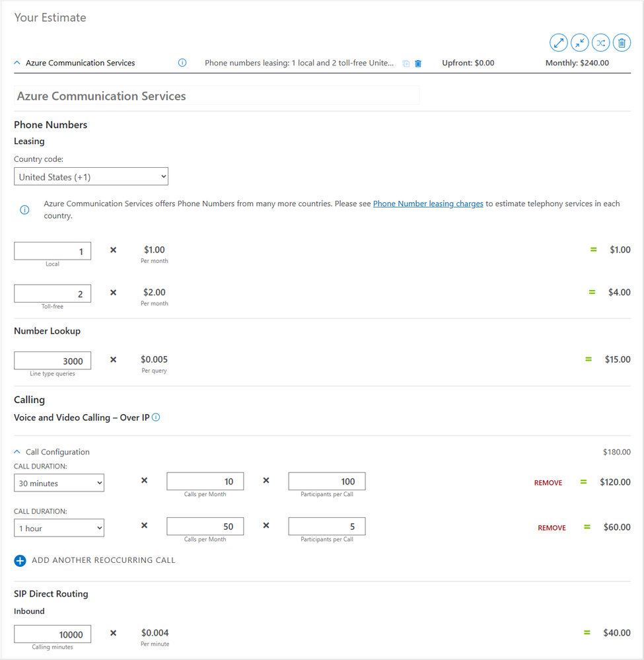Click the blue plus icon to add another reoccurring call
The height and width of the screenshot is (660, 644).
coord(20,561)
